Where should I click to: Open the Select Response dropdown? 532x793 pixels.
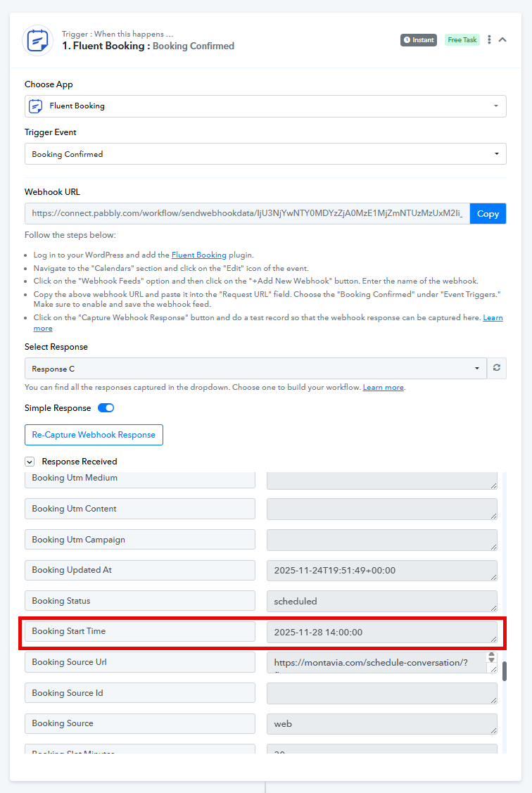(255, 369)
